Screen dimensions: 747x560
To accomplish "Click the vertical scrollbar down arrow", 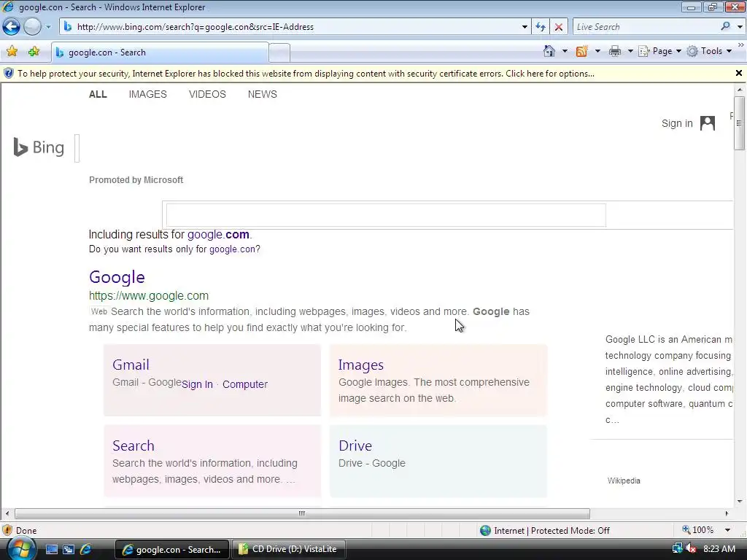I will (x=740, y=502).
